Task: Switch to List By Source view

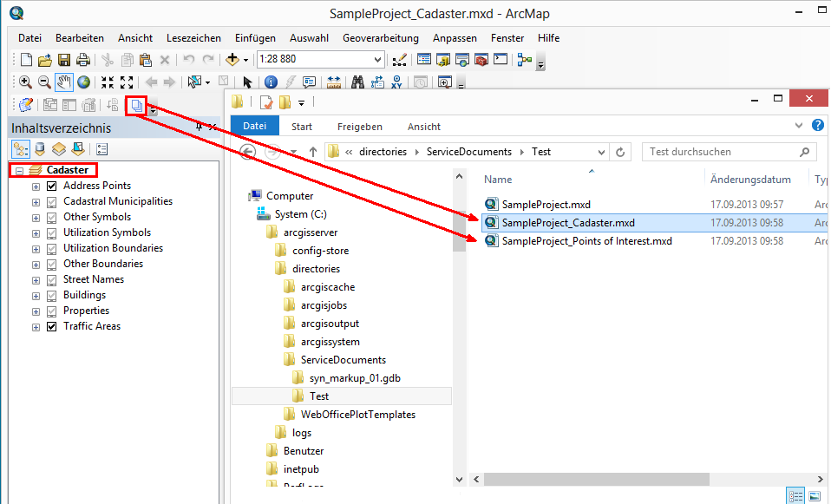Action: [x=38, y=149]
